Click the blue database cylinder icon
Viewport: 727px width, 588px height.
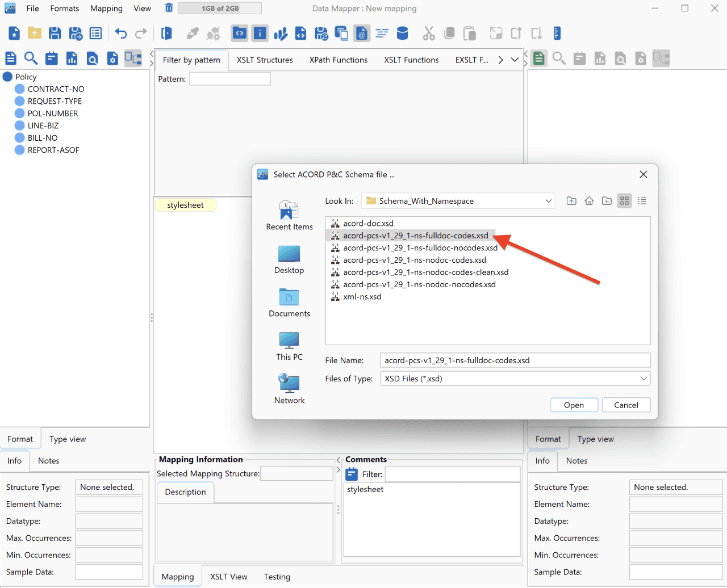point(403,33)
